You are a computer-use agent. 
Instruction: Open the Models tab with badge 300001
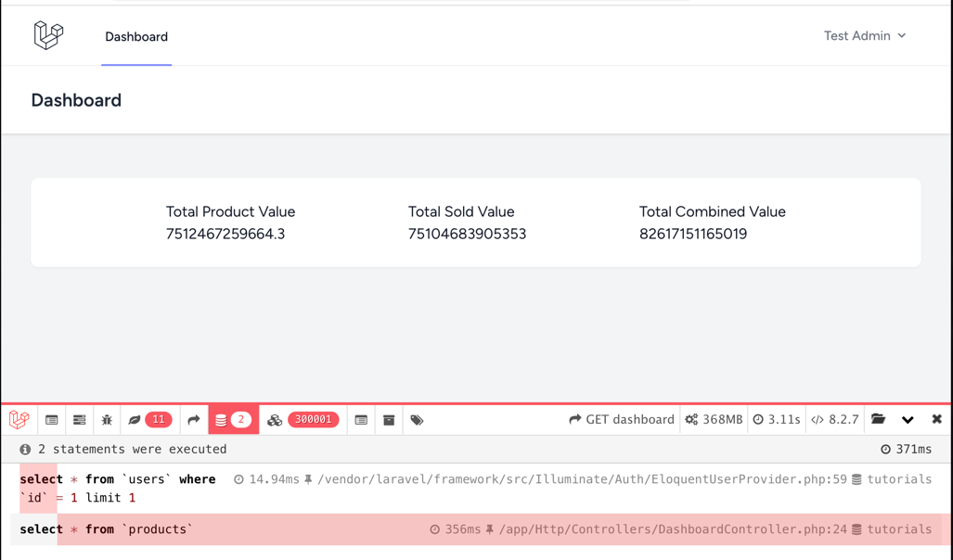[x=303, y=420]
